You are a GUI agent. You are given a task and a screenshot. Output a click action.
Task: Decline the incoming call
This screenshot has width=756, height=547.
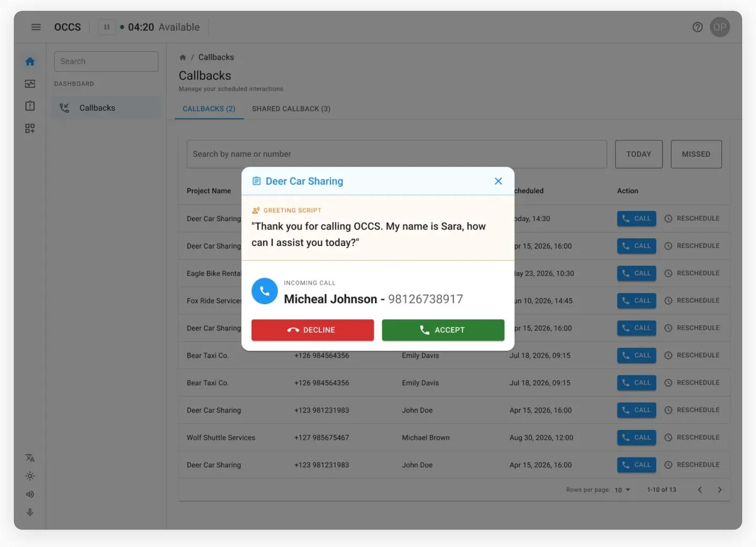(x=312, y=330)
